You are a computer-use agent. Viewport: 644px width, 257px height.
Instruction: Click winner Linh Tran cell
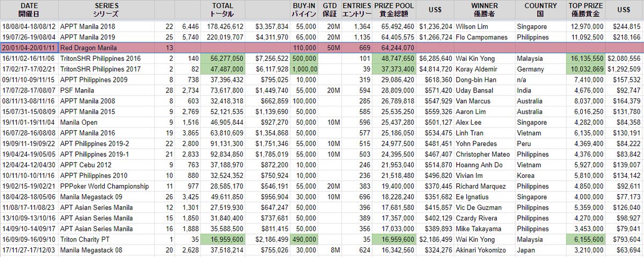click(485, 132)
